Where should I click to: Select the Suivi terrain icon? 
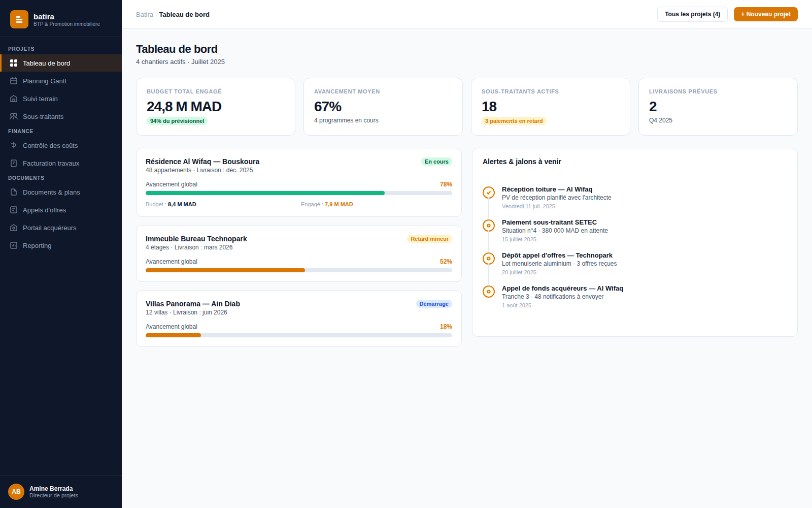(x=14, y=99)
